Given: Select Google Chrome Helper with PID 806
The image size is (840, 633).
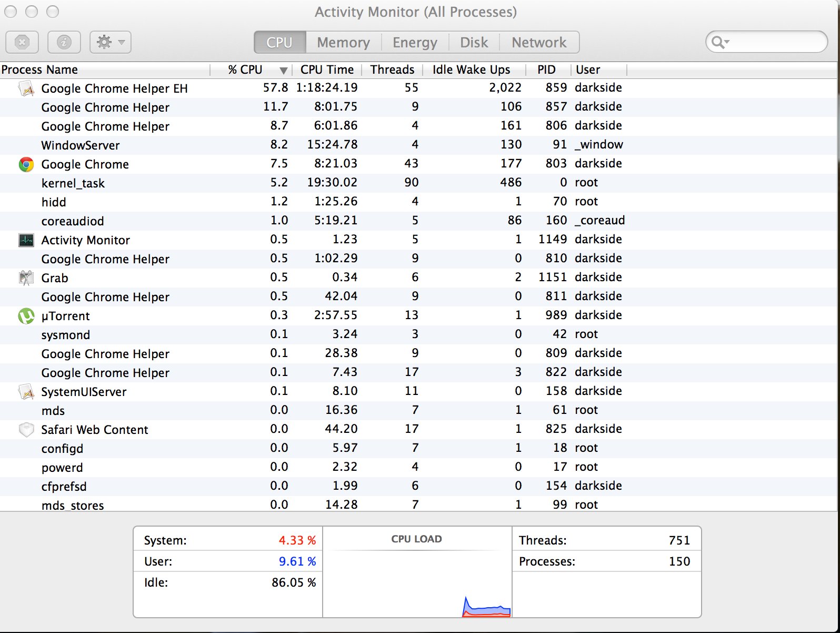Looking at the screenshot, I should coord(418,126).
